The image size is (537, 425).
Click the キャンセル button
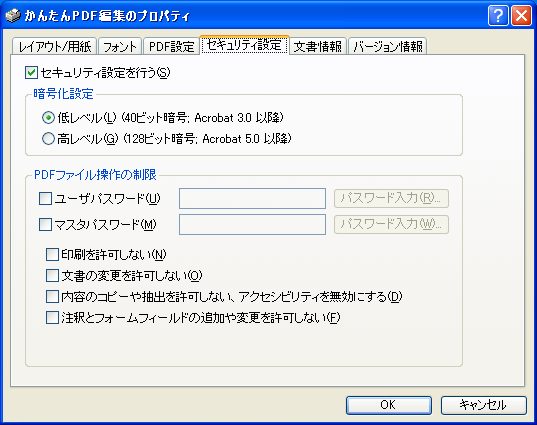pyautogui.click(x=484, y=405)
